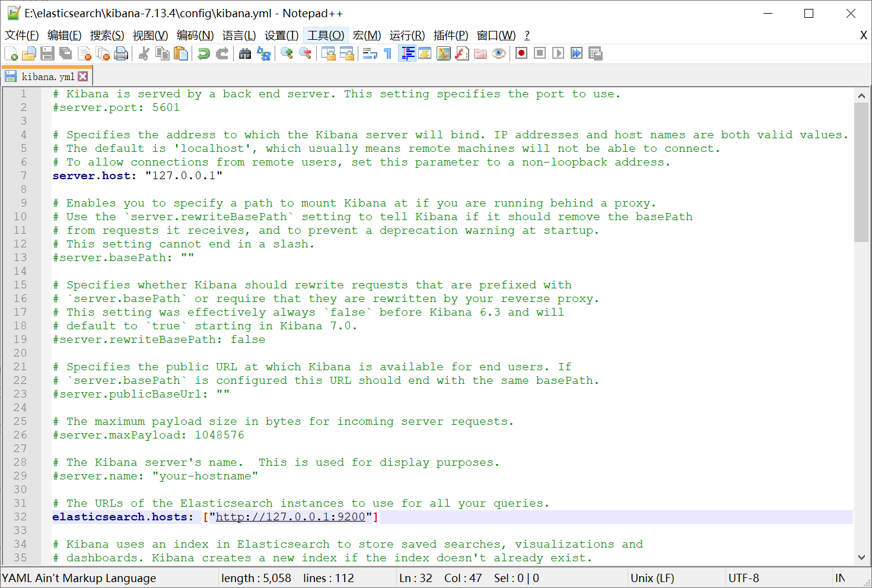
Task: Click the vertical scrollbar thumb
Action: click(x=861, y=172)
